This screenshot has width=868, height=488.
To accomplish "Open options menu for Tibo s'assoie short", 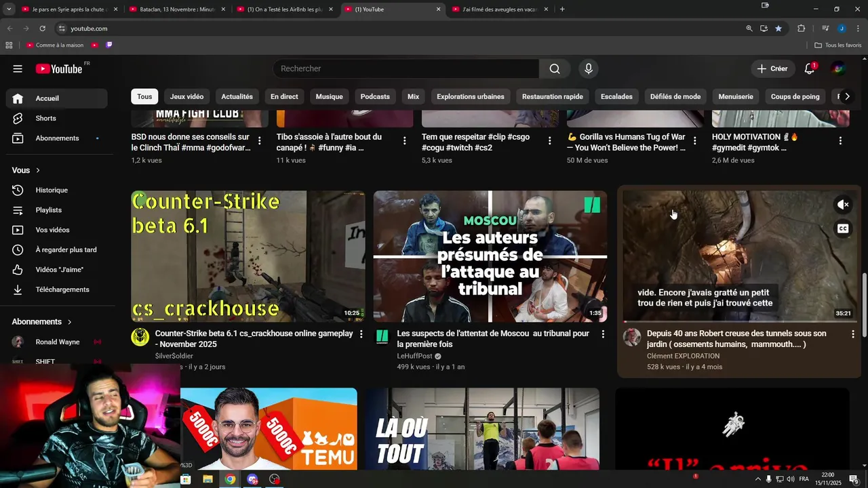I will pos(405,141).
